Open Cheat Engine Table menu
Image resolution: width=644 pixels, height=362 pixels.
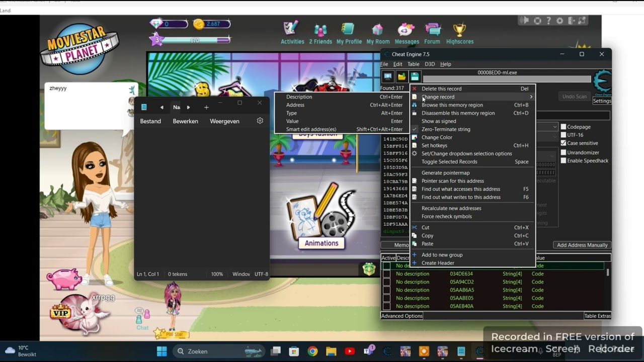coord(413,64)
